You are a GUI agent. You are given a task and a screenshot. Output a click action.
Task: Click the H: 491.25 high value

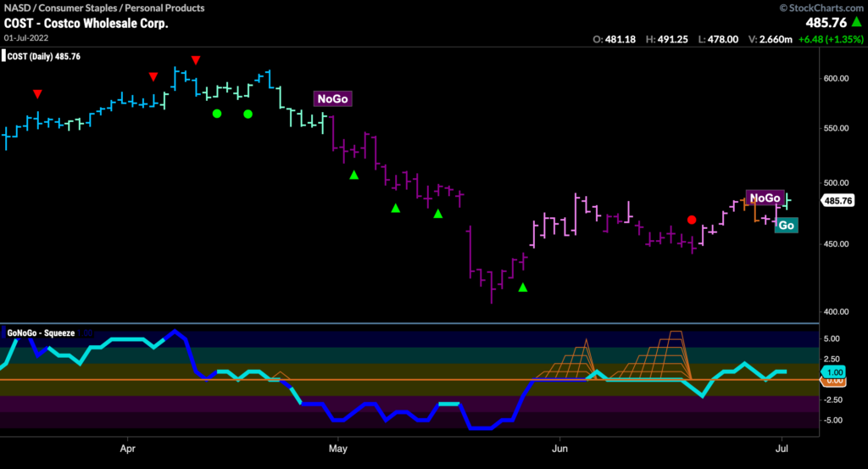pos(667,39)
